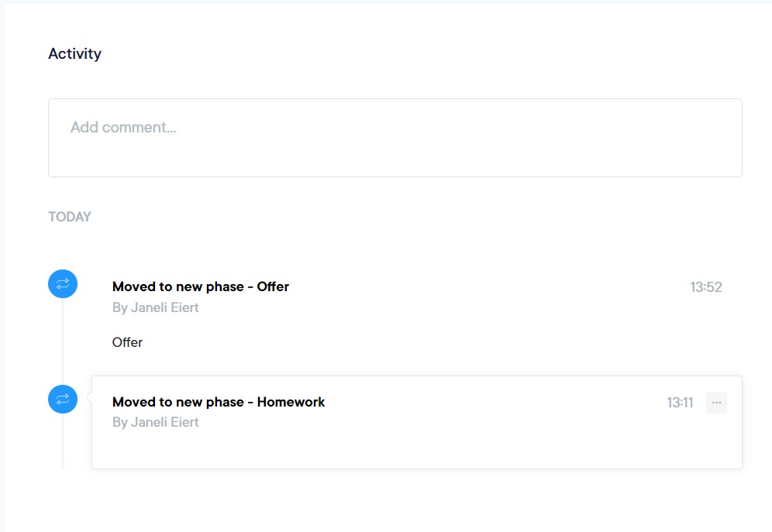Click the 13:11 timestamp on Homework entry

pos(680,403)
